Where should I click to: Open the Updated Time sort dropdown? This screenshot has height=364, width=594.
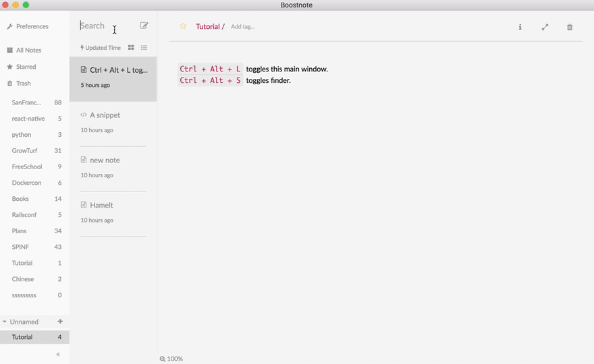tap(101, 48)
